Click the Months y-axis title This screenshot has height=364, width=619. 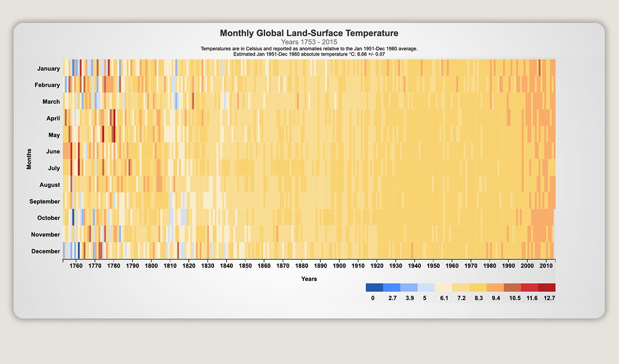tap(29, 160)
